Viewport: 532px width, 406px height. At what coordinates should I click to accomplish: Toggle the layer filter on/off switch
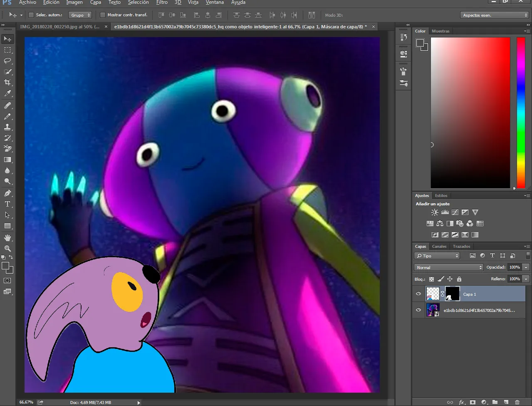point(528,256)
